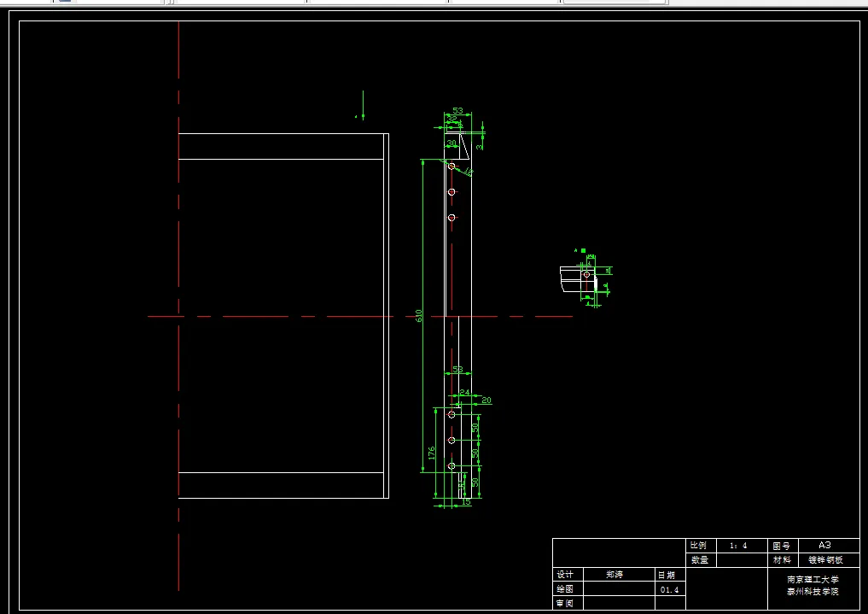Select the short green vertical line above the plate
Image resolution: width=868 pixels, height=614 pixels.
(363, 105)
